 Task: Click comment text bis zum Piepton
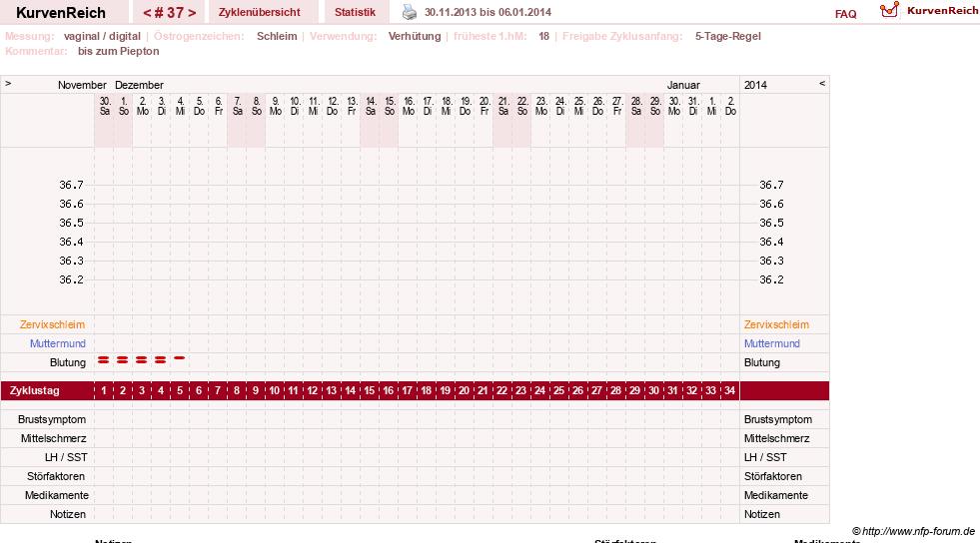119,51
